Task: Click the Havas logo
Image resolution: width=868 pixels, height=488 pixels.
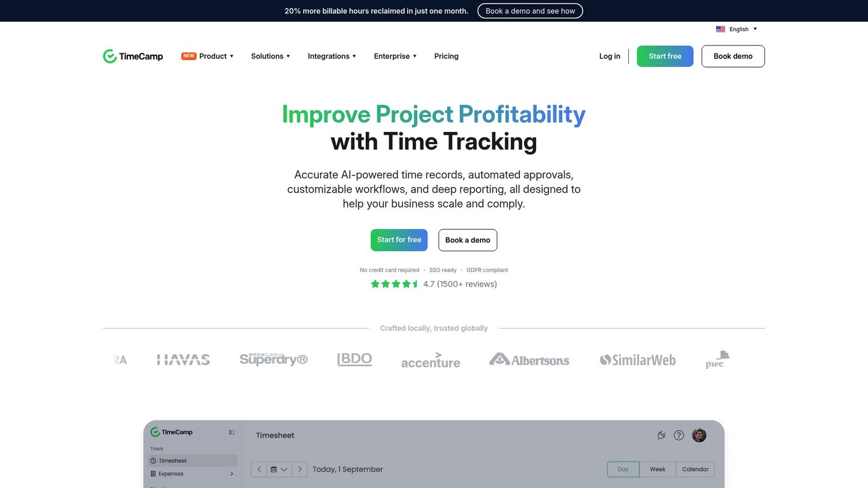Action: pyautogui.click(x=183, y=360)
